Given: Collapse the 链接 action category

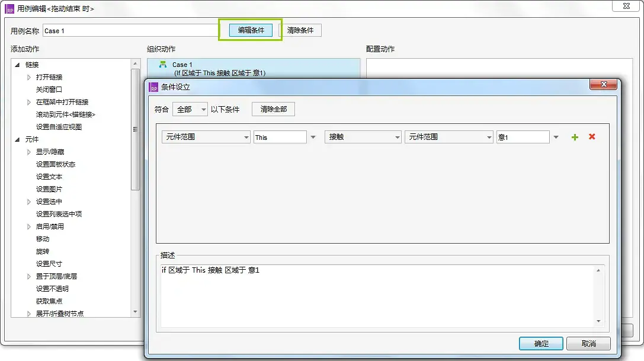Looking at the screenshot, I should click(18, 65).
